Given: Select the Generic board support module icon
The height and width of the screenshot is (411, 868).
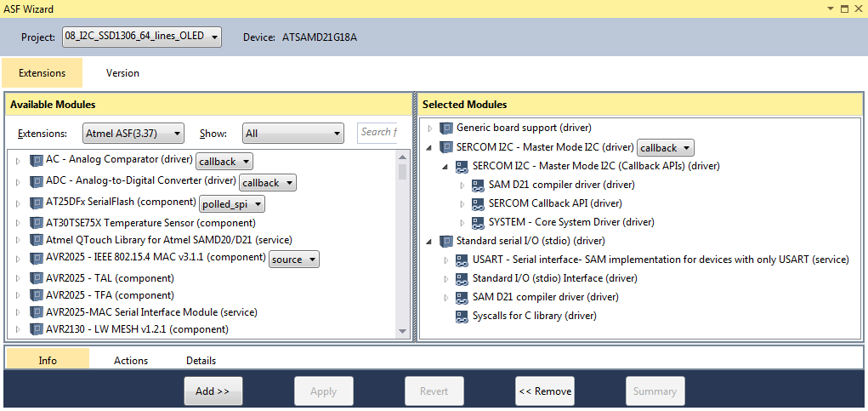Looking at the screenshot, I should pos(446,128).
